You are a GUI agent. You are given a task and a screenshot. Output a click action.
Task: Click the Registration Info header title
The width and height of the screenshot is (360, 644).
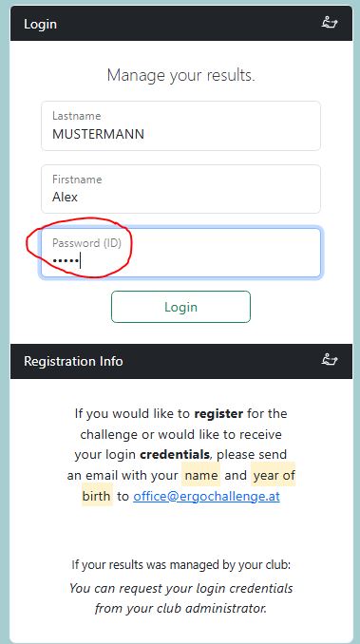coord(73,362)
